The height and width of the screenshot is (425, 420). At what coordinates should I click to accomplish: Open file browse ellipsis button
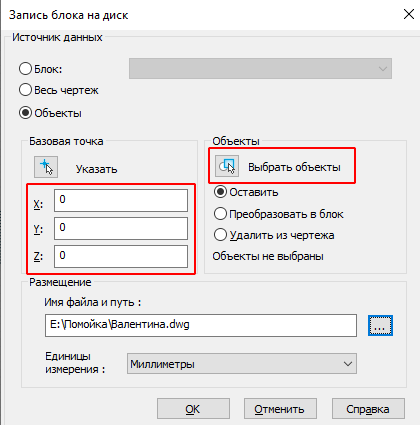pos(380,325)
